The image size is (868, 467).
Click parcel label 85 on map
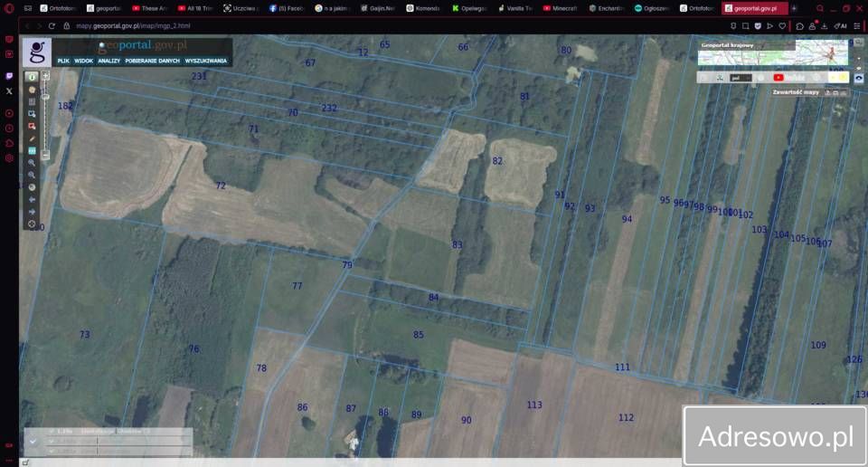tap(418, 335)
